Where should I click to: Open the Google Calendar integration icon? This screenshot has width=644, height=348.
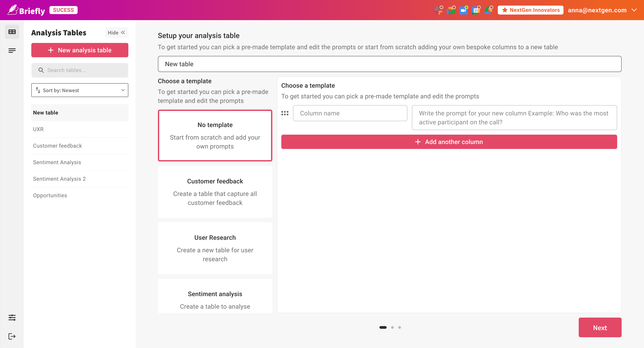coord(475,10)
